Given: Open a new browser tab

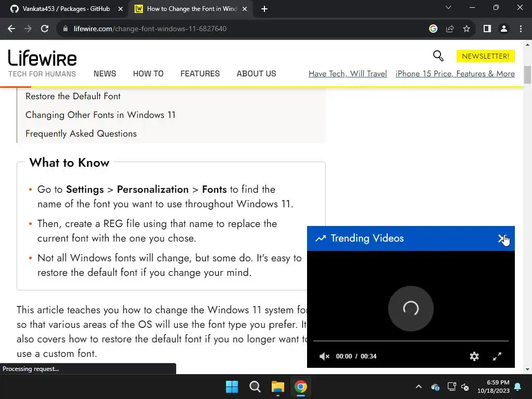Looking at the screenshot, I should pos(264,9).
